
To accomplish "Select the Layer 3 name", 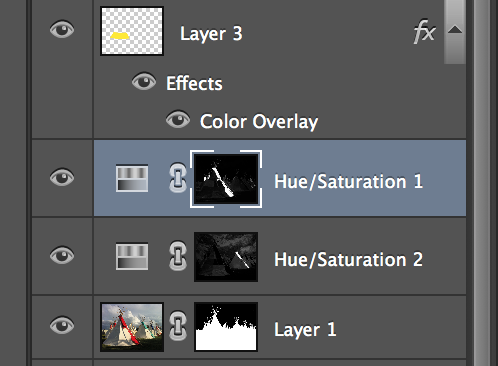I will pyautogui.click(x=211, y=34).
